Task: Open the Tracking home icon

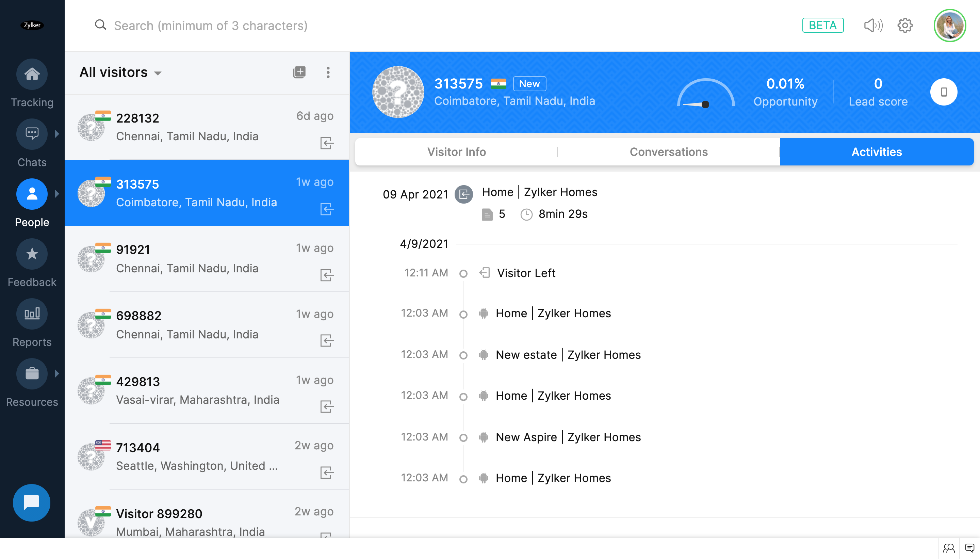Action: click(x=32, y=74)
